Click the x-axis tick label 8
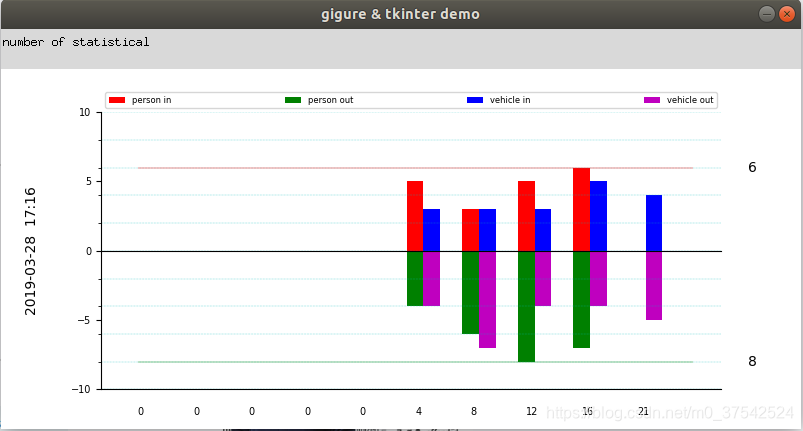The width and height of the screenshot is (803, 431). [x=474, y=412]
